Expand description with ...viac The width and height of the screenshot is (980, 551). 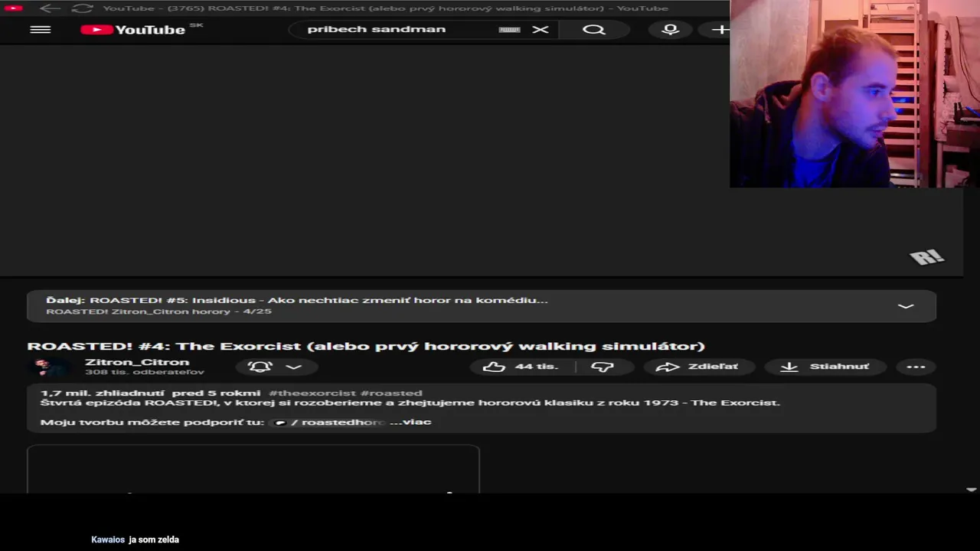coord(411,422)
